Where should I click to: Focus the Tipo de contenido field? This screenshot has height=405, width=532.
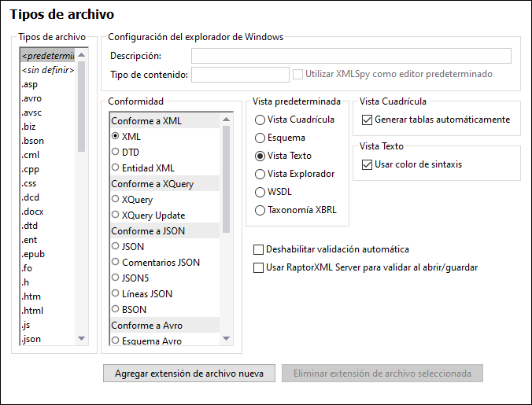click(239, 75)
